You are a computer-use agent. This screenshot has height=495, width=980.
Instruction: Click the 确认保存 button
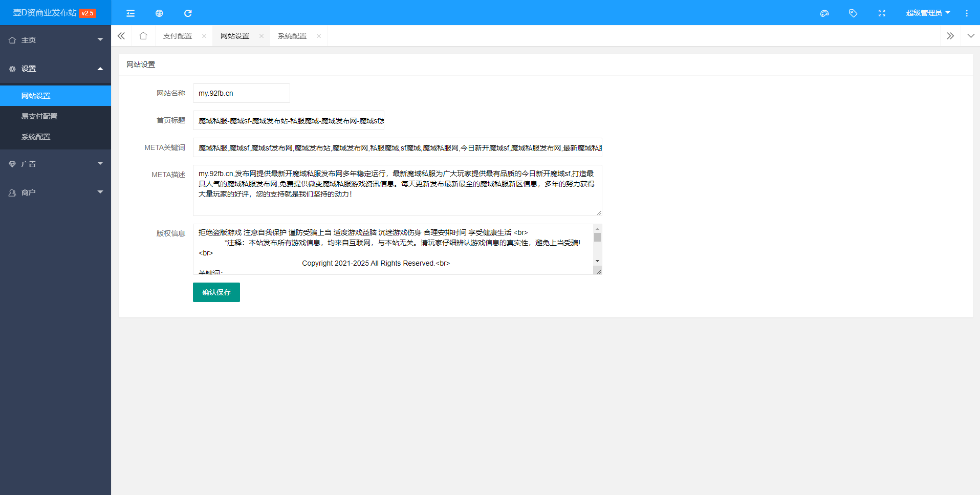216,292
